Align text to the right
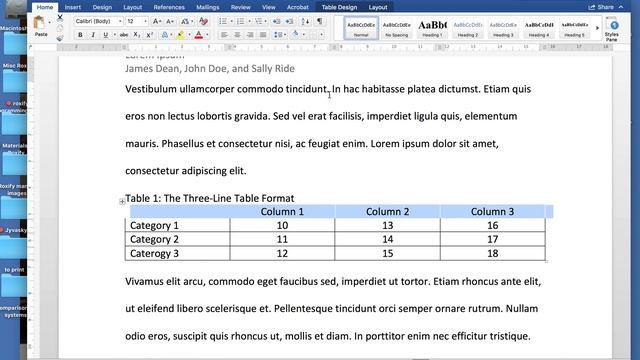640x360 pixels. pos(250,35)
